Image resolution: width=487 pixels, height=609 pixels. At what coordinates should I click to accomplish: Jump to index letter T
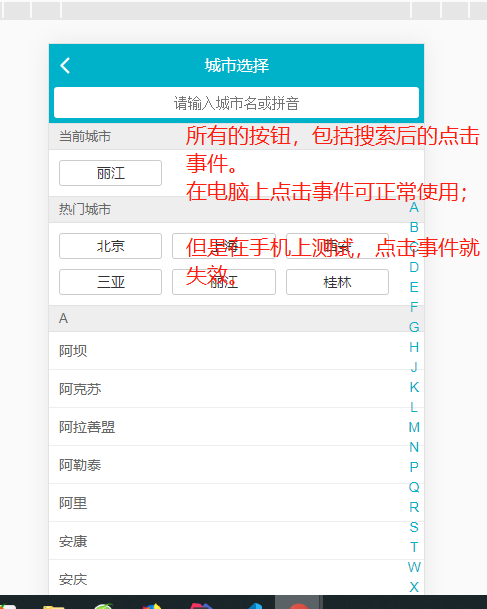(414, 547)
